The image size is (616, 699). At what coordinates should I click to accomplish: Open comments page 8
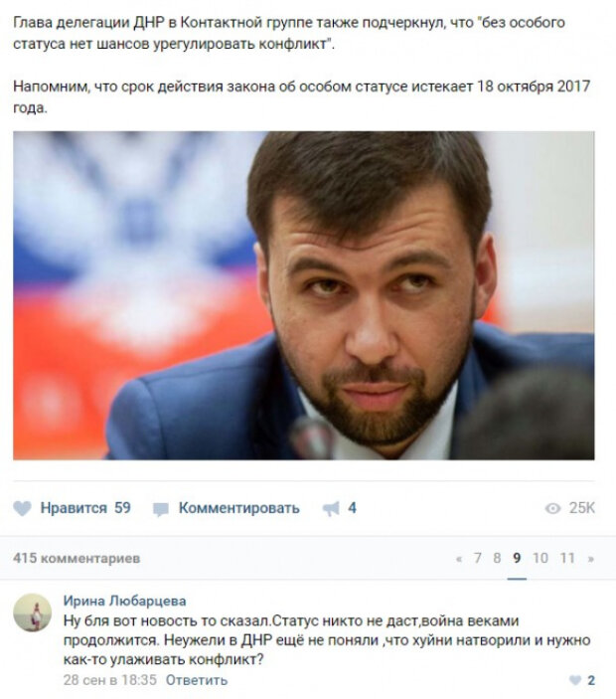point(497,558)
